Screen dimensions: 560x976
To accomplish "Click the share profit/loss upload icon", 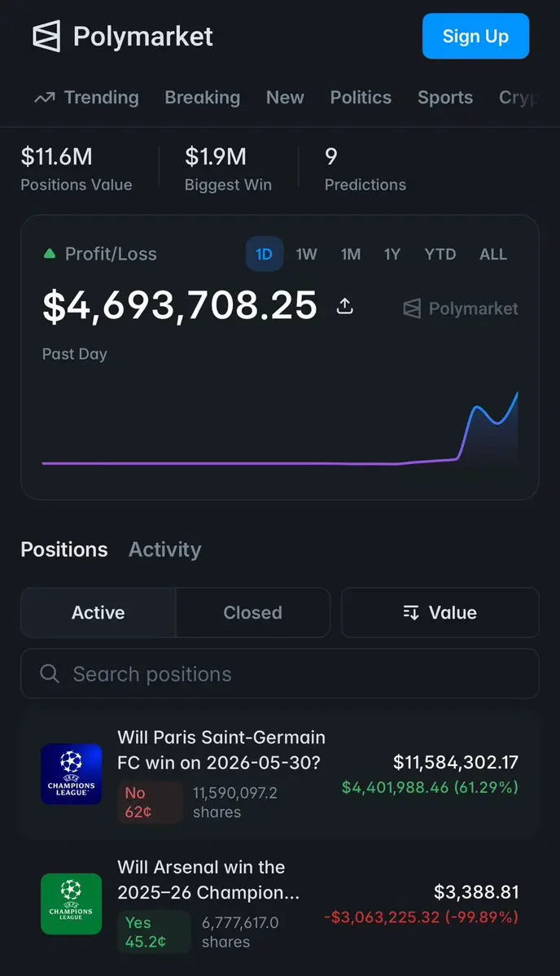I will [x=345, y=305].
